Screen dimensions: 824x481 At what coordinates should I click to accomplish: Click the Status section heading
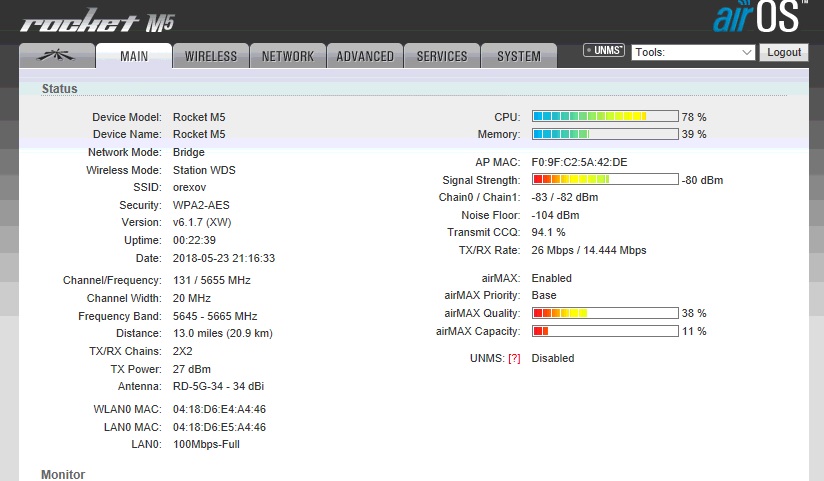coord(59,88)
